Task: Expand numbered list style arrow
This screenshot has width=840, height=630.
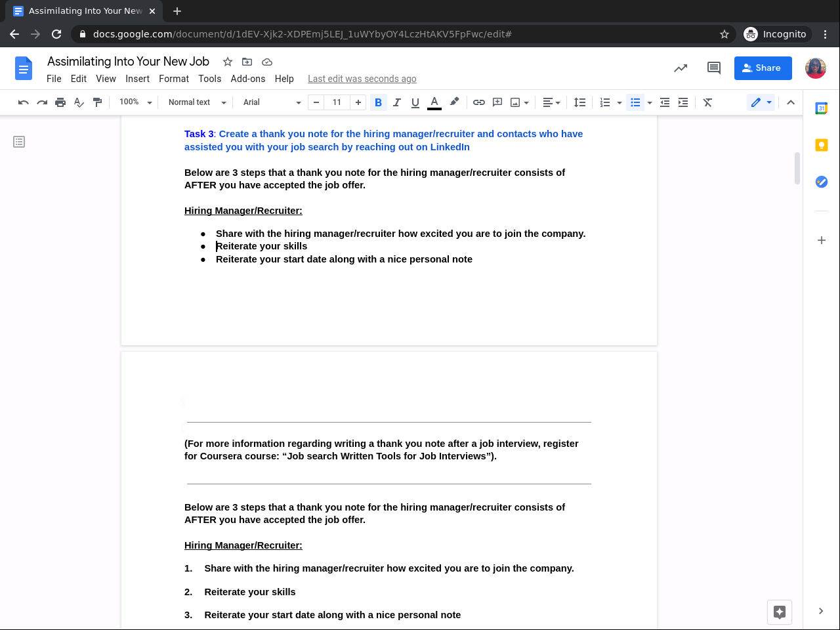Action: [619, 103]
